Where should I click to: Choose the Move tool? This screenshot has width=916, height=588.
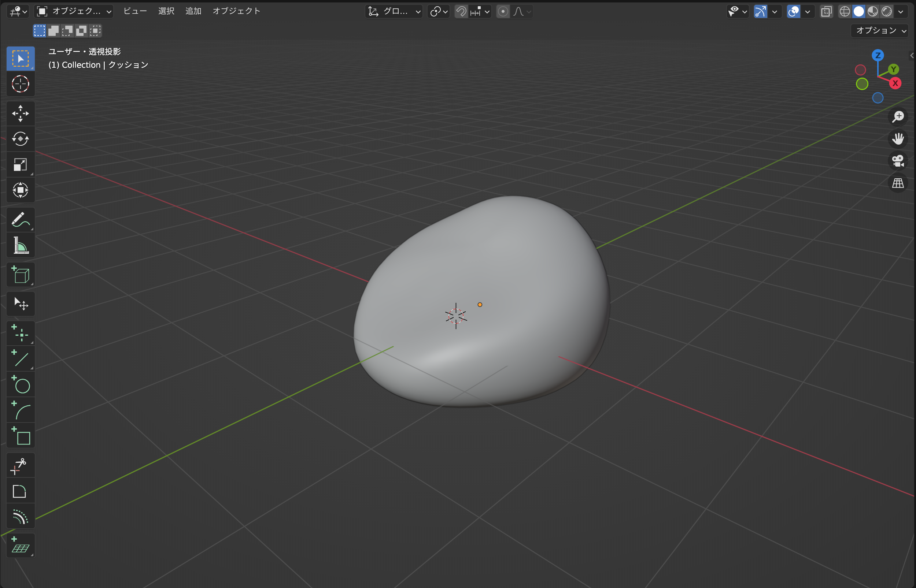click(x=20, y=113)
